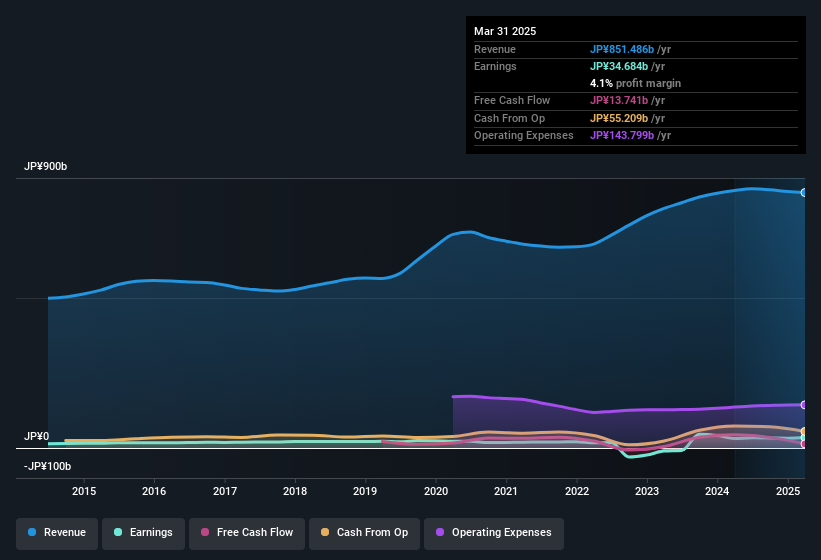821x560 pixels.
Task: Click the JP¥143.799b operating expenses value
Action: 622,135
